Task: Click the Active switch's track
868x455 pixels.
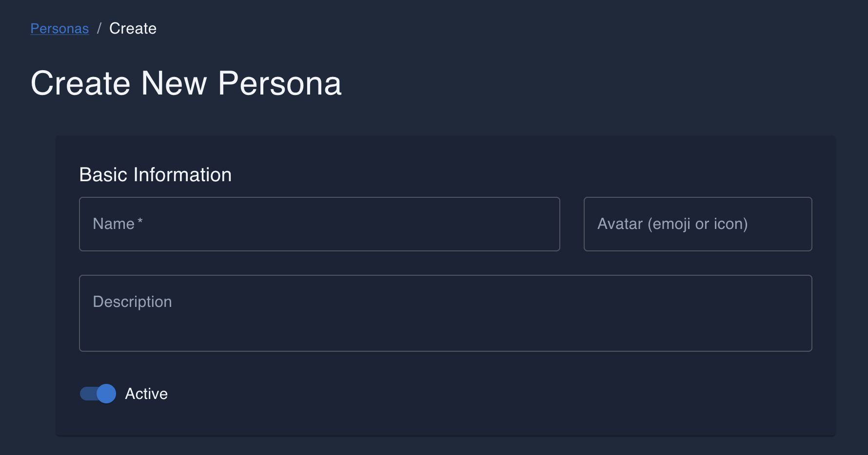Action: click(87, 394)
